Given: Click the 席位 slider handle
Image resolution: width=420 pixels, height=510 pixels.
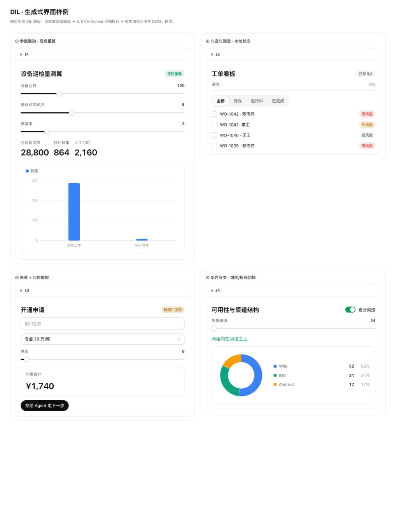Looking at the screenshot, I should point(27,359).
